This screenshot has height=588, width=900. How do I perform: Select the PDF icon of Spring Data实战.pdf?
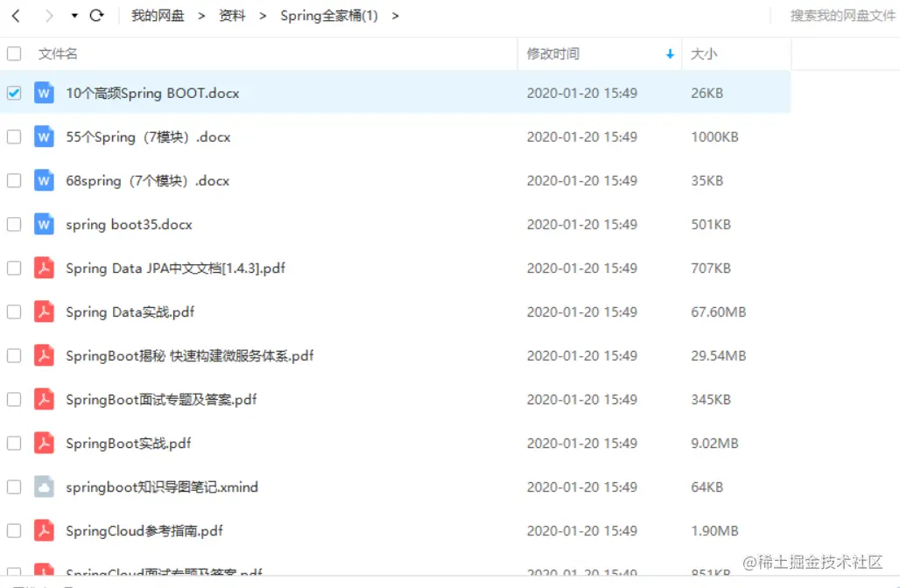coord(44,311)
